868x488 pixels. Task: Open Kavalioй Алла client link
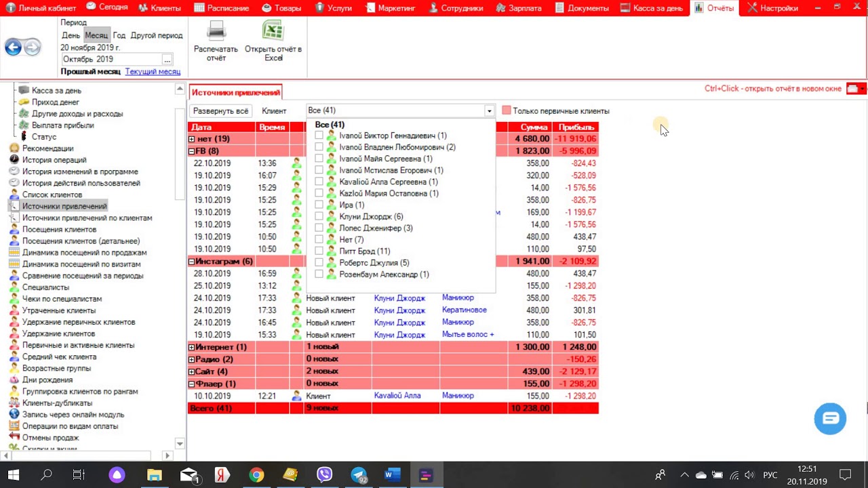coord(397,396)
